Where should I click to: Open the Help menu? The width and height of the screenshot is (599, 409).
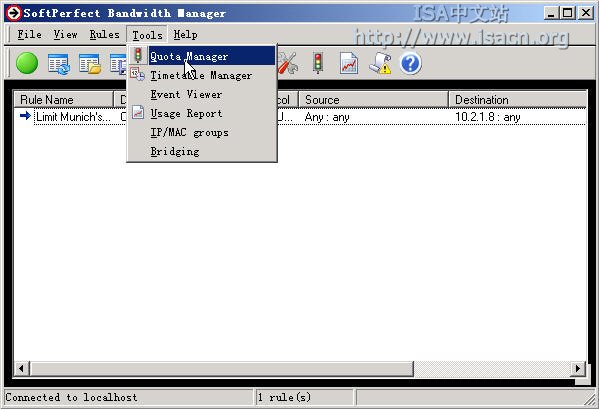(x=185, y=34)
